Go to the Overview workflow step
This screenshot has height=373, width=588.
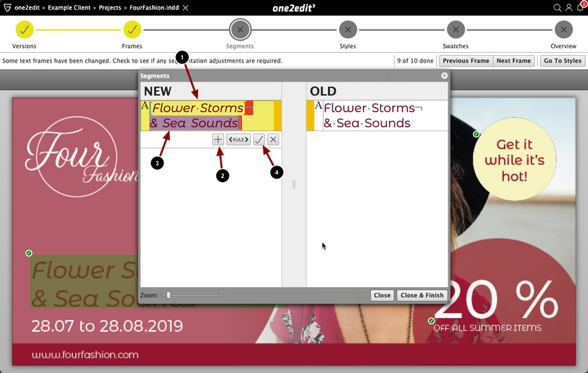click(564, 30)
